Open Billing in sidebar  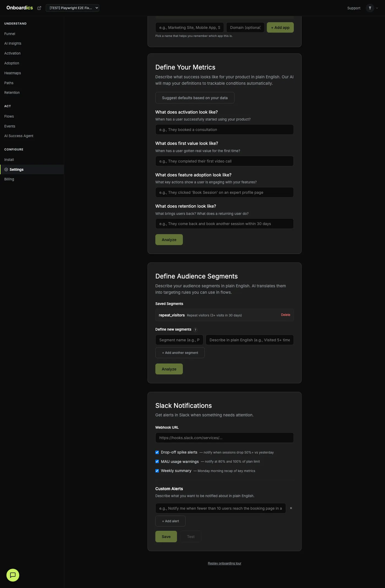click(9, 179)
